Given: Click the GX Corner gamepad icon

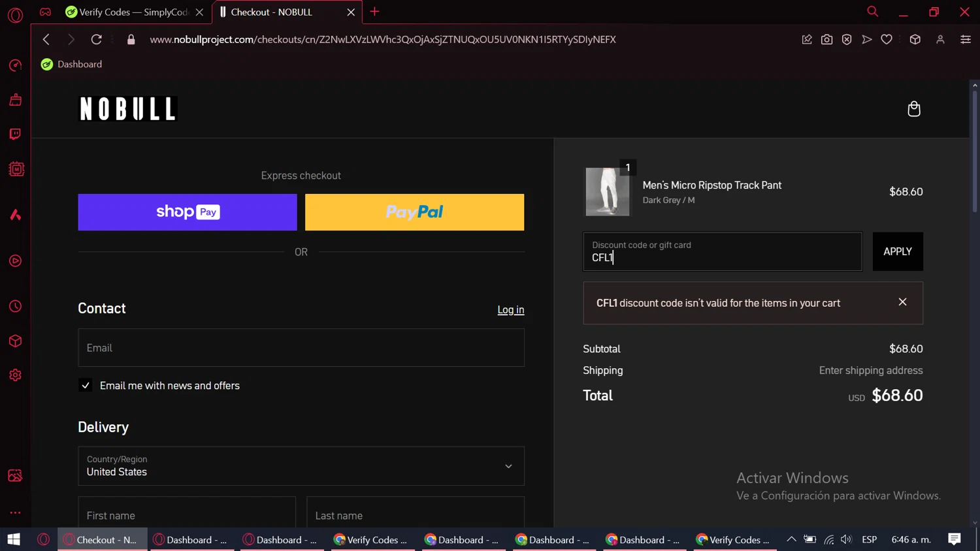Looking at the screenshot, I should pos(45,12).
